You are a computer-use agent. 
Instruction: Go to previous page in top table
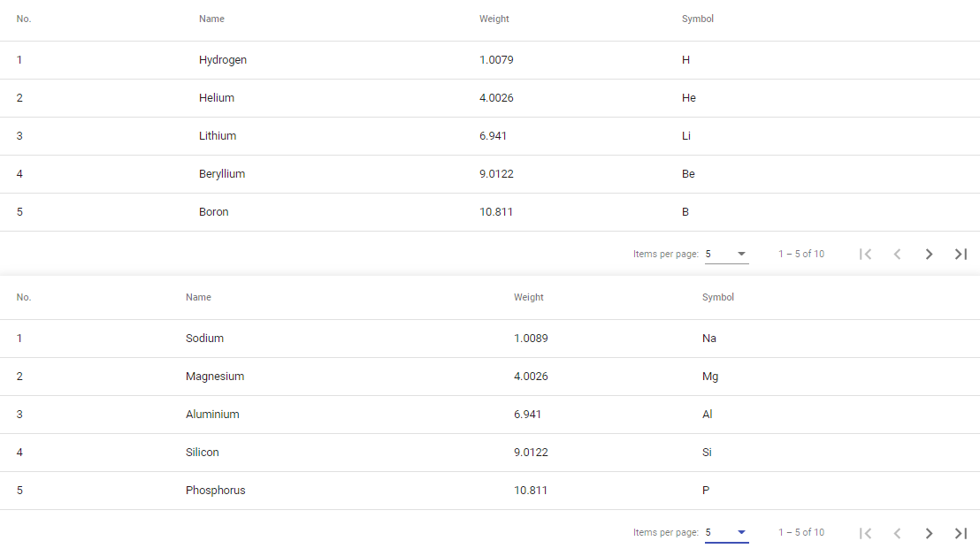(x=898, y=254)
